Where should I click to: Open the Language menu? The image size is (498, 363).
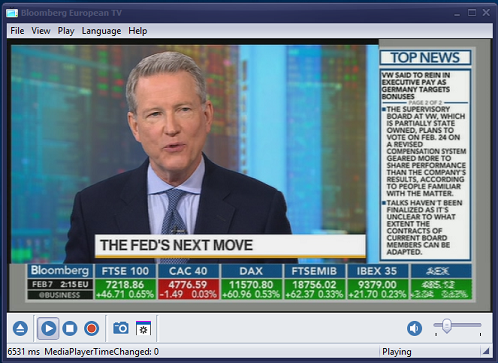[101, 31]
